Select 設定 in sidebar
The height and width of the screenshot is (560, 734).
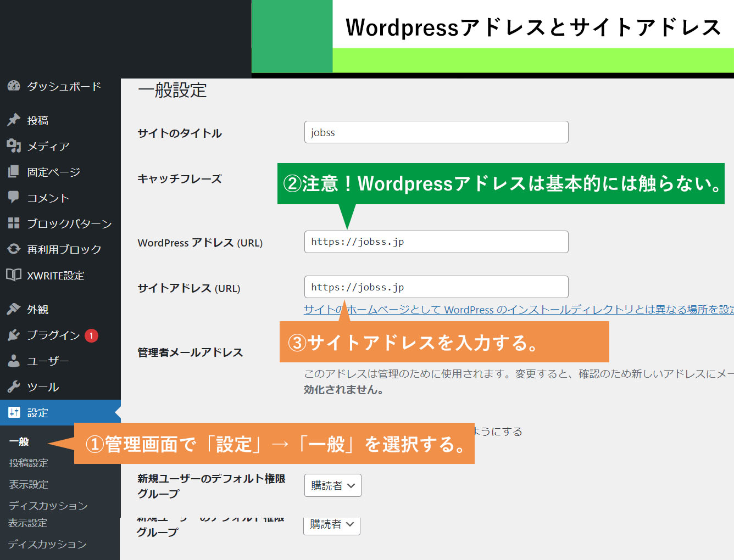tap(60, 412)
